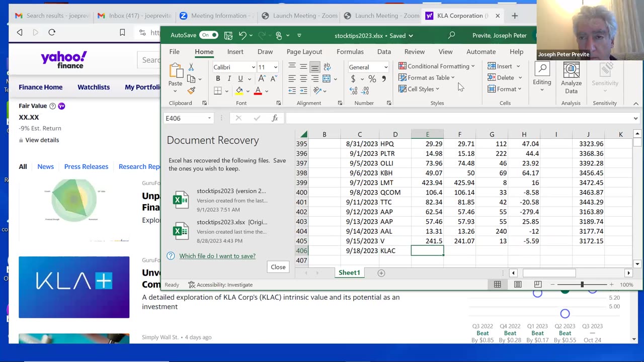Click the Increase Font Size icon

262,79
